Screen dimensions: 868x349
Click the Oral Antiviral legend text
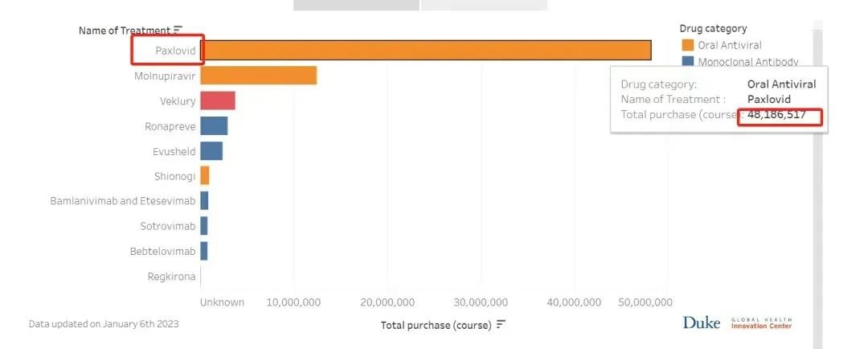(730, 45)
